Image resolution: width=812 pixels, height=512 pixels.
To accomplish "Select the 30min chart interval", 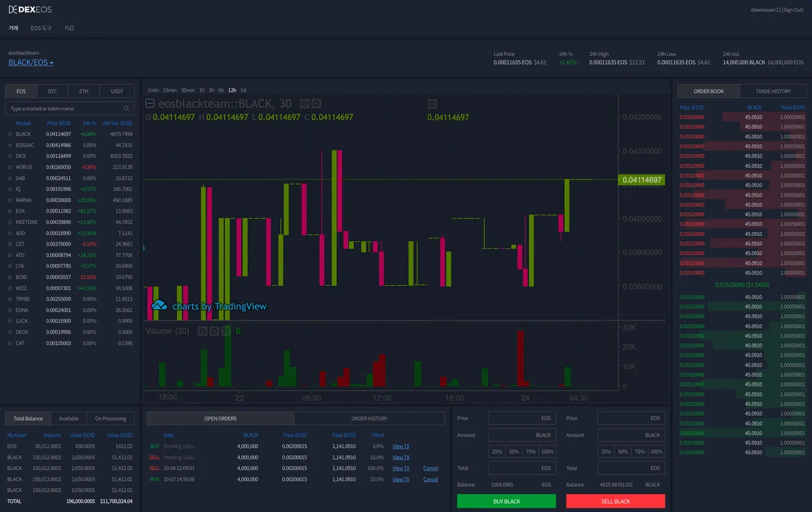I will [x=188, y=90].
